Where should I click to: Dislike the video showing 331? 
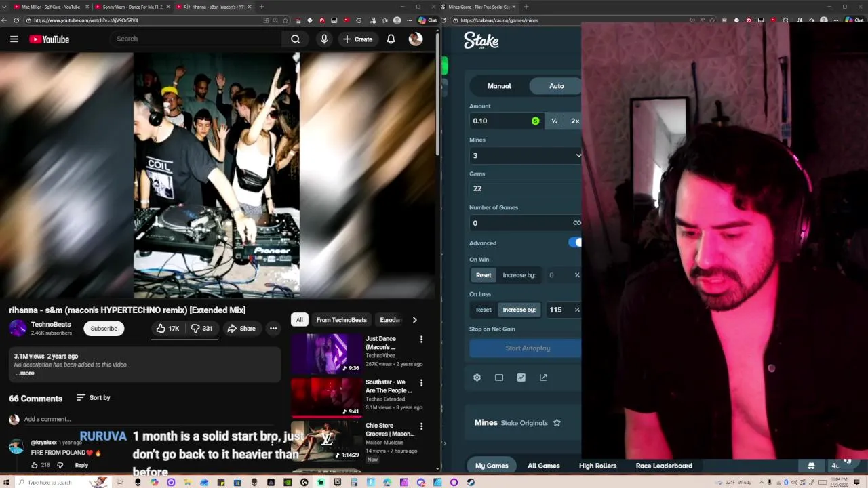click(x=202, y=329)
